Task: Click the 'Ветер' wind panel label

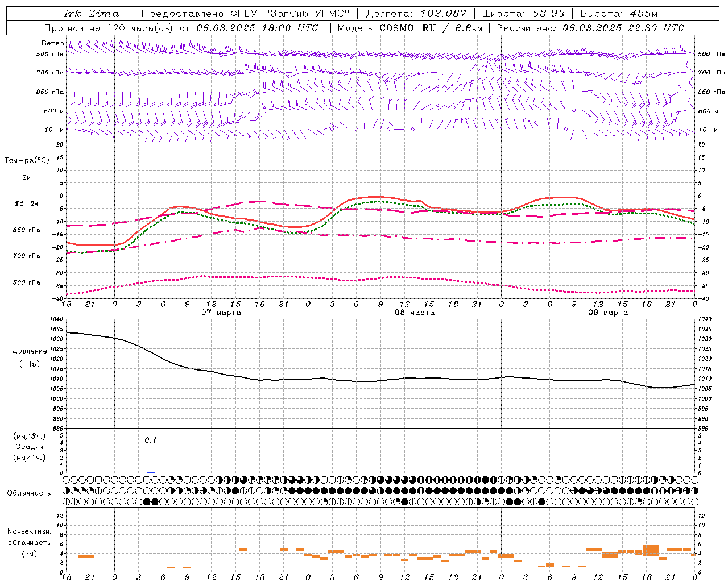Action: point(52,43)
